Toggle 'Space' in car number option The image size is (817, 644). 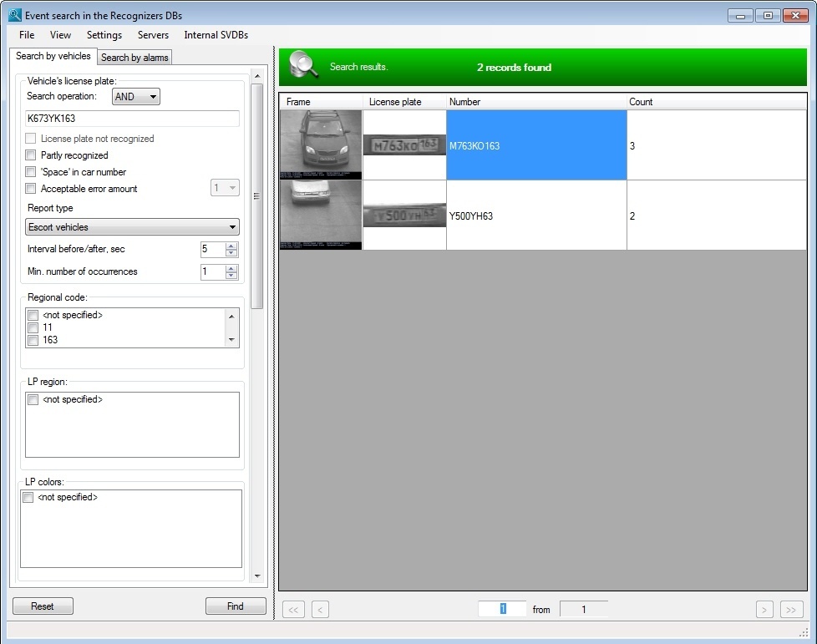(32, 172)
